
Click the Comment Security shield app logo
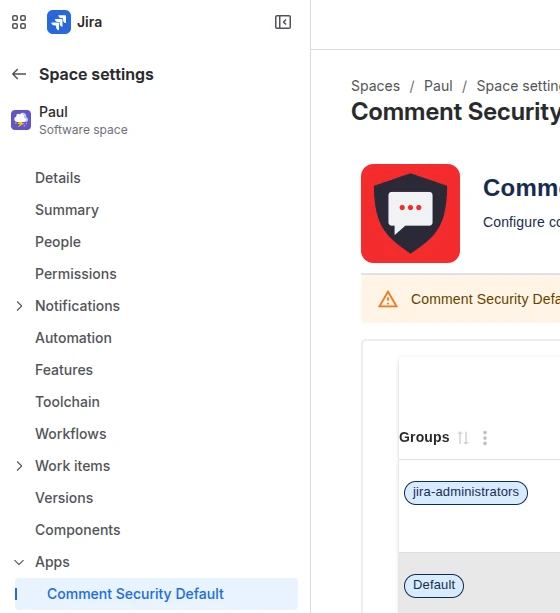(410, 213)
